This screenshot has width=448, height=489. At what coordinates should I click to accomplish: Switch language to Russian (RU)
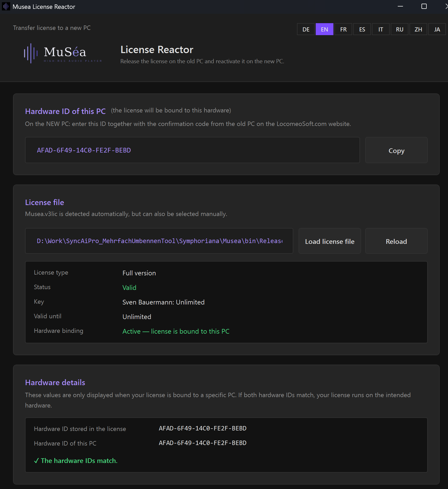coord(400,29)
